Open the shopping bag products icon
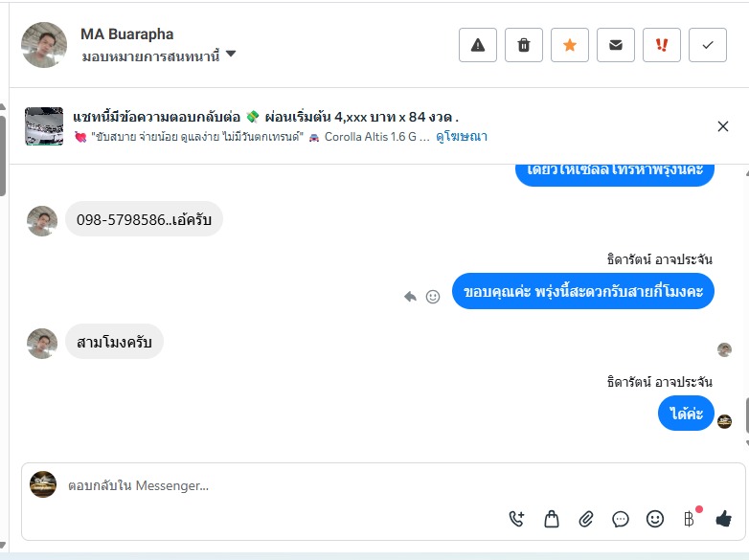Screen dimensions: 749x560 (x=552, y=519)
